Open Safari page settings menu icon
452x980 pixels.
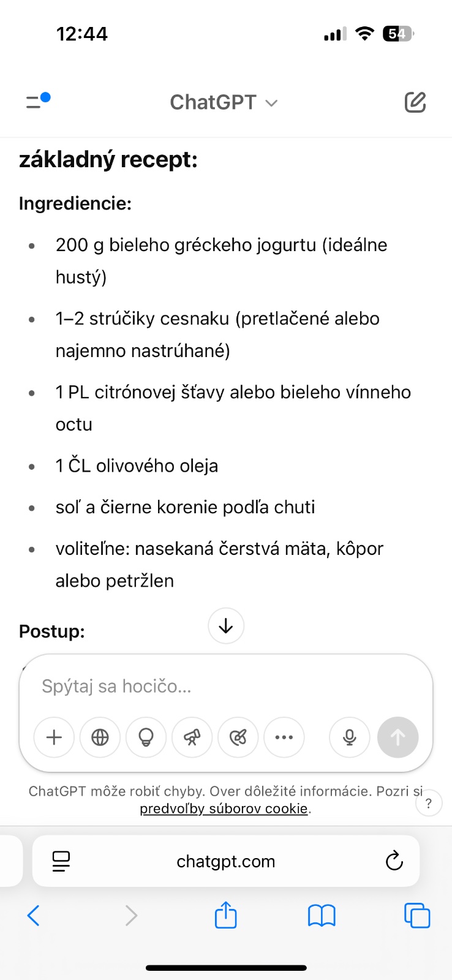pyautogui.click(x=61, y=861)
